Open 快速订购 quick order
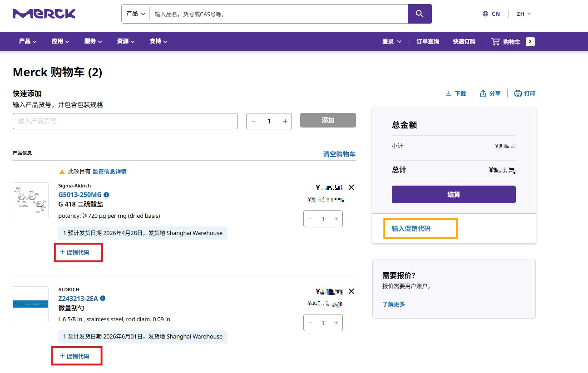This screenshot has width=588, height=373. (x=464, y=41)
